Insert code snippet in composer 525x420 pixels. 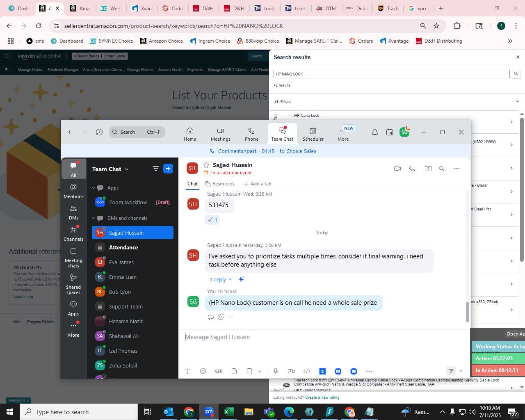click(x=307, y=371)
